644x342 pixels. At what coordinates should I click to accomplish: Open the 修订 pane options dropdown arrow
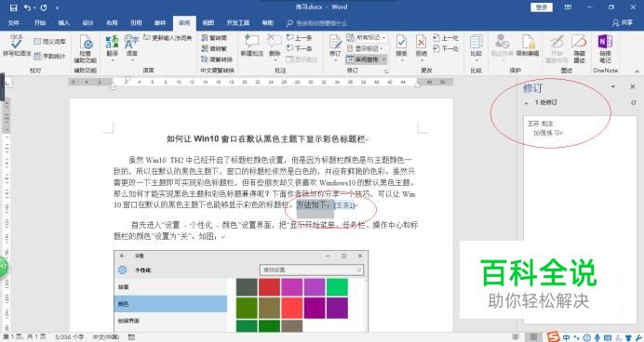pos(613,86)
